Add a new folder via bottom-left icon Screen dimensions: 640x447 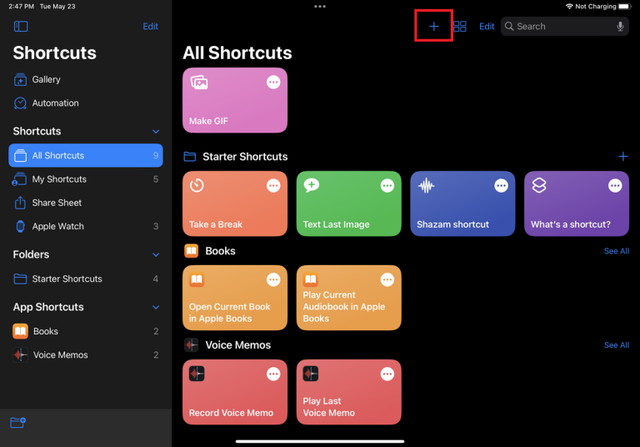(18, 423)
